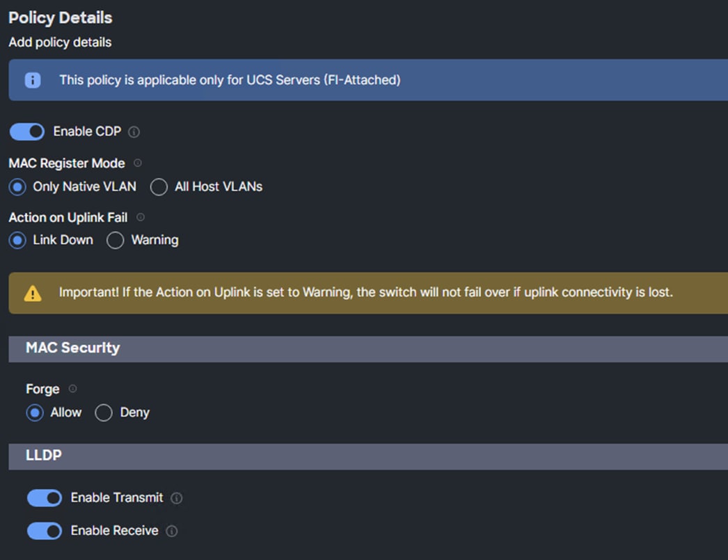This screenshot has height=560, width=728.
Task: Click the info icon next to Forge
Action: click(72, 389)
